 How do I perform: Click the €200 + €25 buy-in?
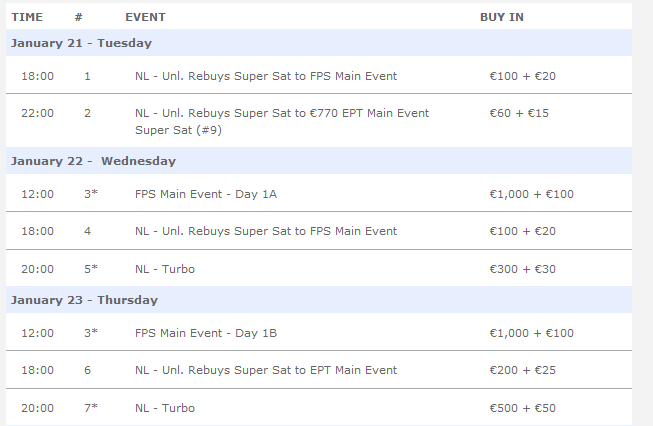523,370
